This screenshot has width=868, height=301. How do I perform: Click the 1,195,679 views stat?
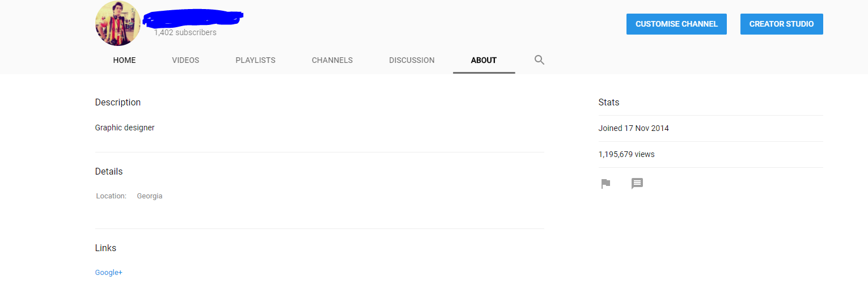click(x=626, y=154)
